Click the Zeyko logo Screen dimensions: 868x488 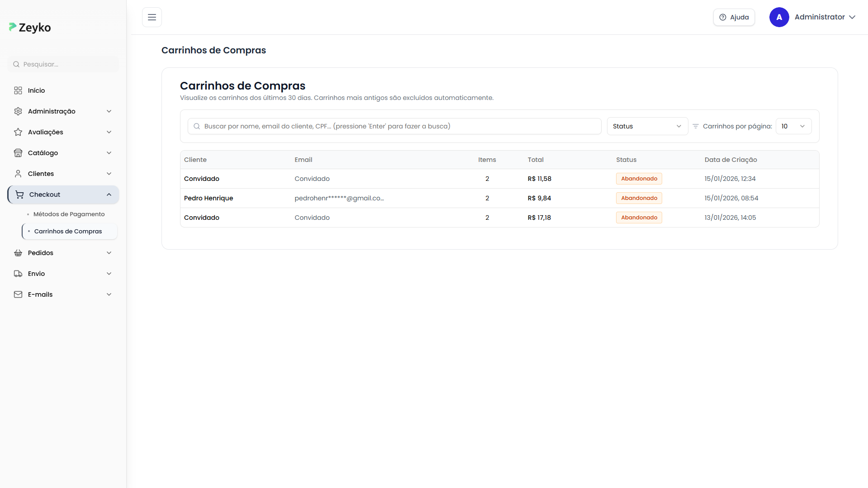tap(30, 28)
